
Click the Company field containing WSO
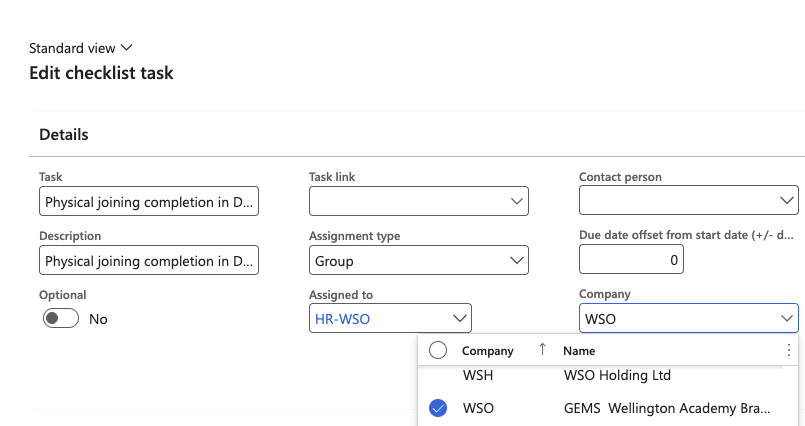coord(688,318)
